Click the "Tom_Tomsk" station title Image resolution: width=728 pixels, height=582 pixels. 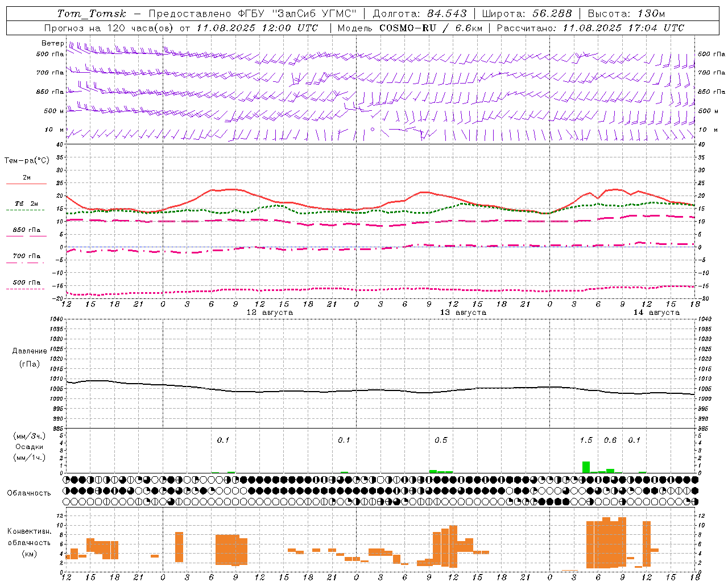pos(92,14)
